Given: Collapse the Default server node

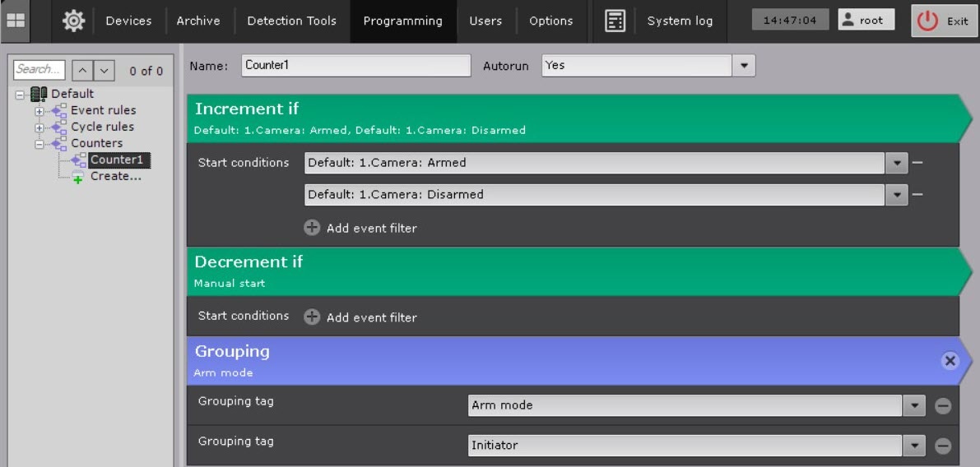Looking at the screenshot, I should point(20,95).
